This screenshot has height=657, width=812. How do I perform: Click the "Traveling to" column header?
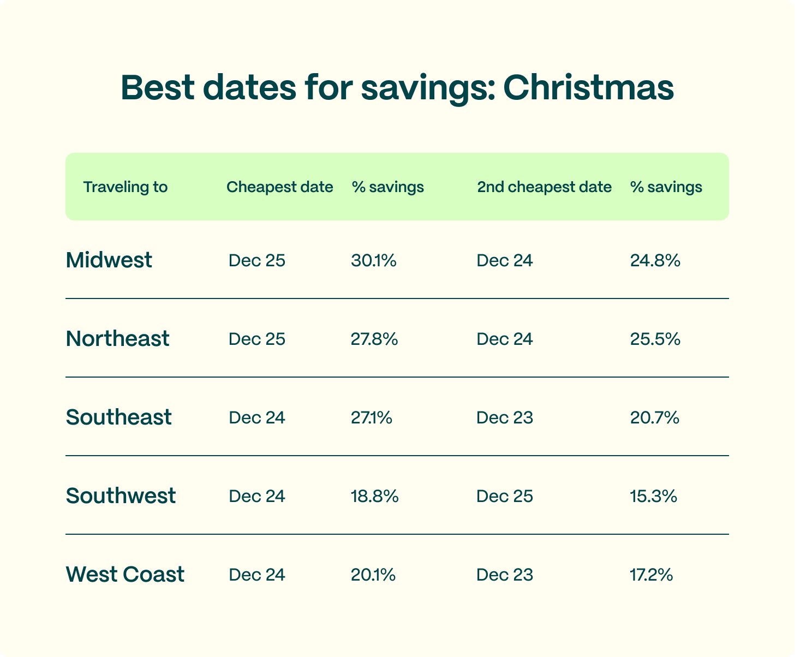pyautogui.click(x=125, y=187)
